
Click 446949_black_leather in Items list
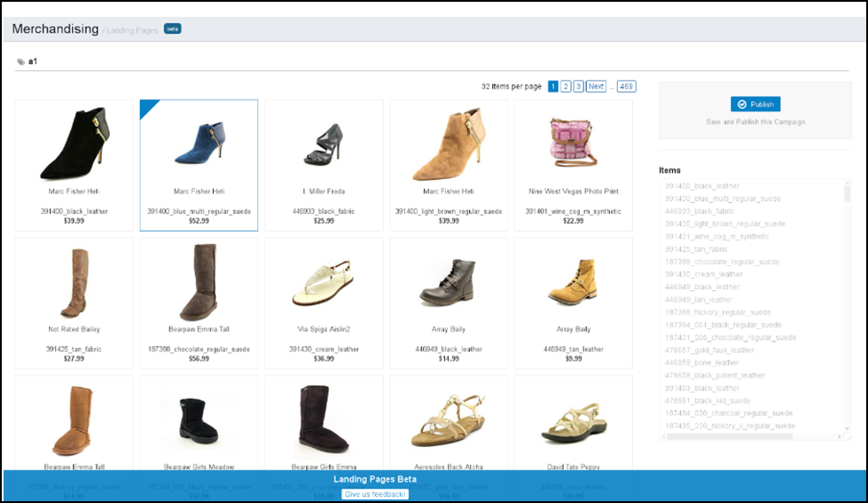pos(702,287)
